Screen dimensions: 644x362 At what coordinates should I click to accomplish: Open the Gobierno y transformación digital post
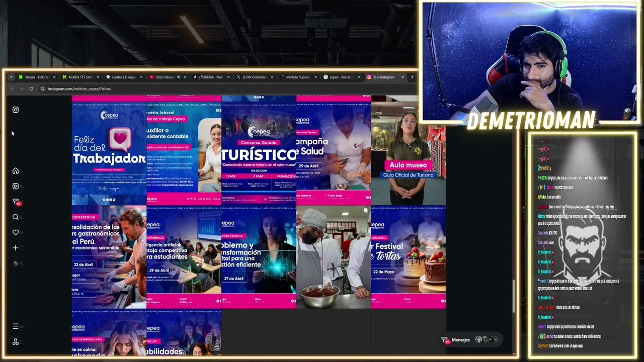coord(259,257)
